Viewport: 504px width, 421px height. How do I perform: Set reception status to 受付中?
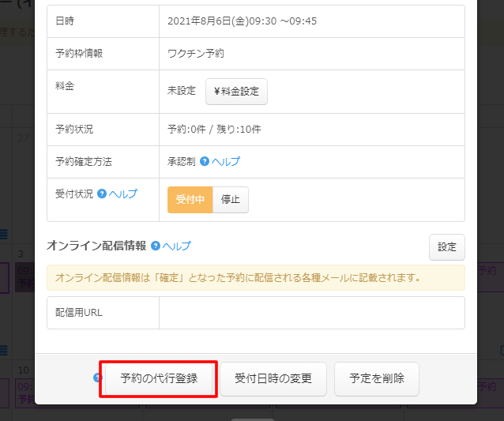point(190,200)
